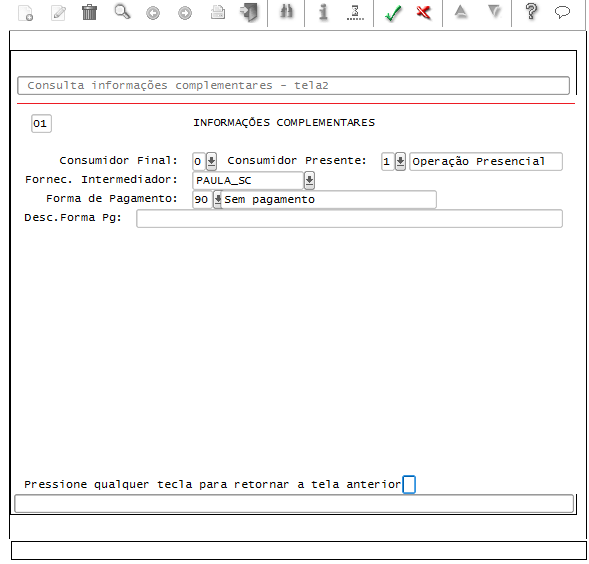This screenshot has width=589, height=564.
Task: Cancel with the red X icon
Action: point(424,12)
